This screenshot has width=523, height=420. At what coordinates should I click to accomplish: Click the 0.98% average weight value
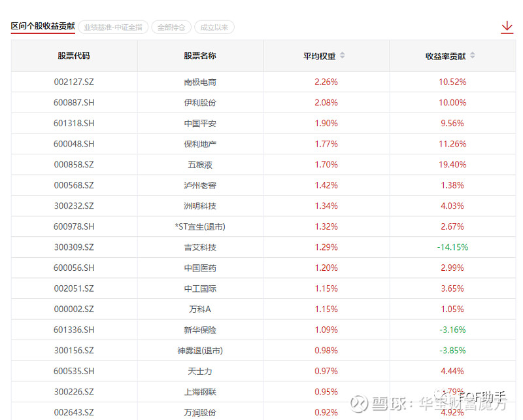pos(326,351)
